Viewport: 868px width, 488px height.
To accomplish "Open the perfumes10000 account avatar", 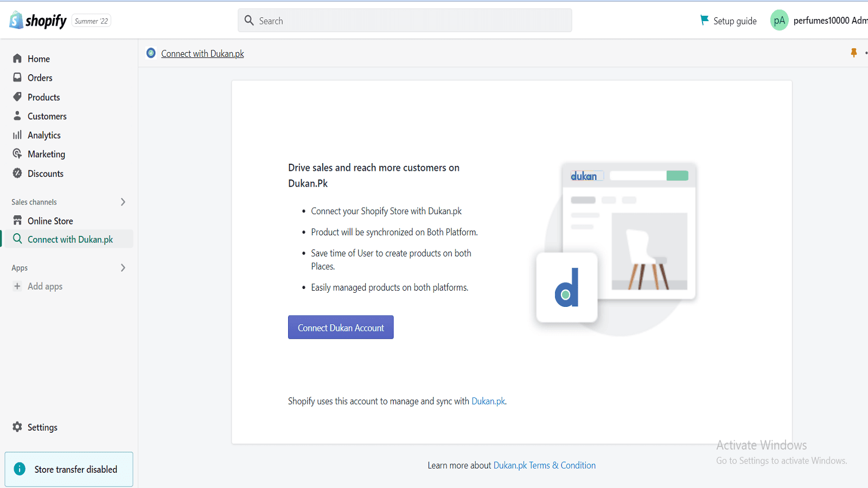I will click(779, 20).
